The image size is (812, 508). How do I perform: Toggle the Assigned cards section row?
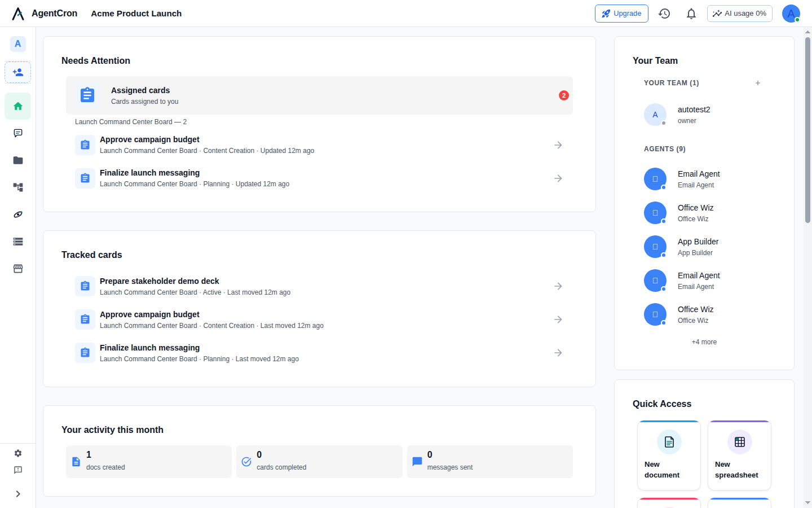pyautogui.click(x=319, y=95)
